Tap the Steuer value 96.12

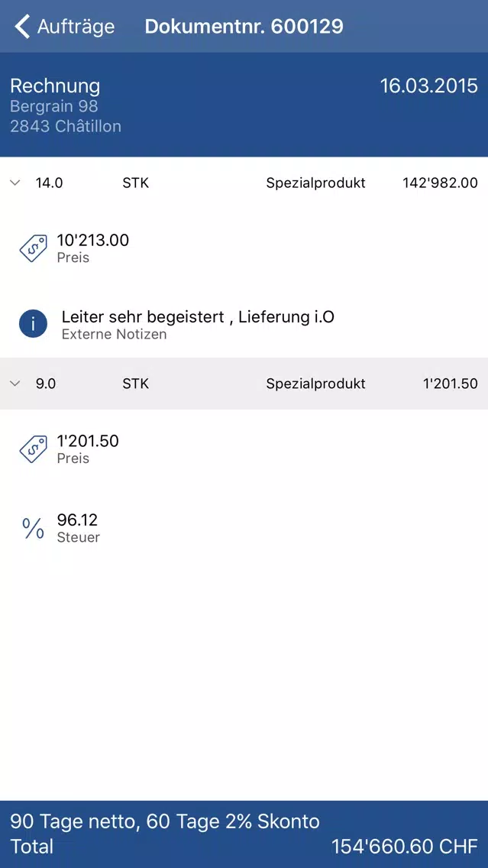point(77,520)
